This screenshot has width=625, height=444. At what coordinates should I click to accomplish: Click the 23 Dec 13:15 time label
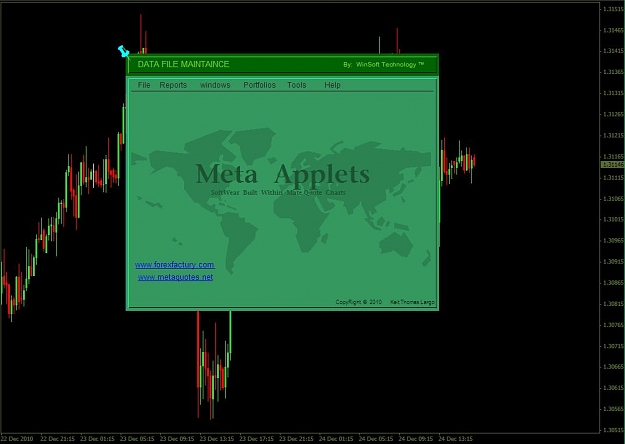[x=217, y=439]
